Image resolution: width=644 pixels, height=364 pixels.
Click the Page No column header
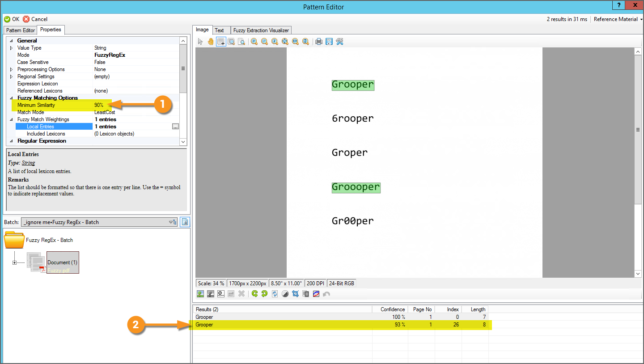(421, 309)
